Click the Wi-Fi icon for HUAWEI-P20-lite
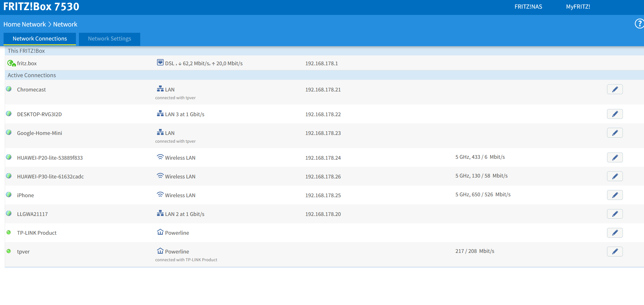Image resolution: width=644 pixels, height=305 pixels. pyautogui.click(x=160, y=157)
